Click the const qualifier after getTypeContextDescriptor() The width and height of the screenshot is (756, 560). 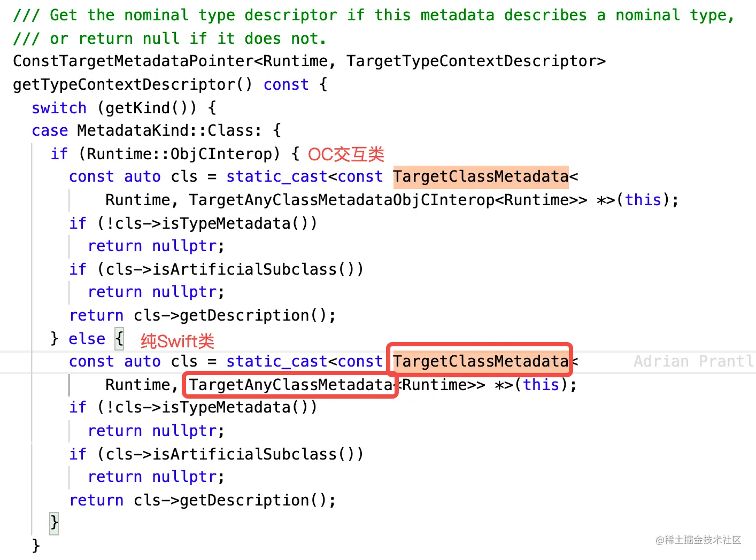point(286,84)
